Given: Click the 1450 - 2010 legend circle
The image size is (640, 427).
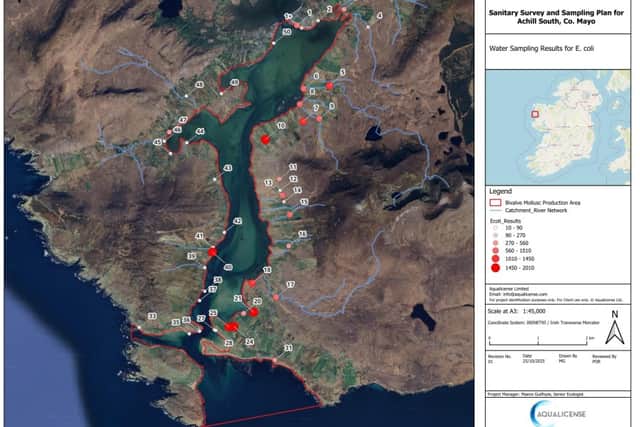Looking at the screenshot, I should (x=496, y=268).
